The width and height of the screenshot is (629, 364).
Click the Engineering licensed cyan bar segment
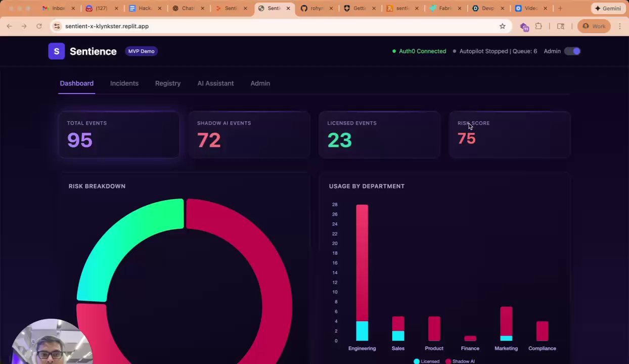362,331
